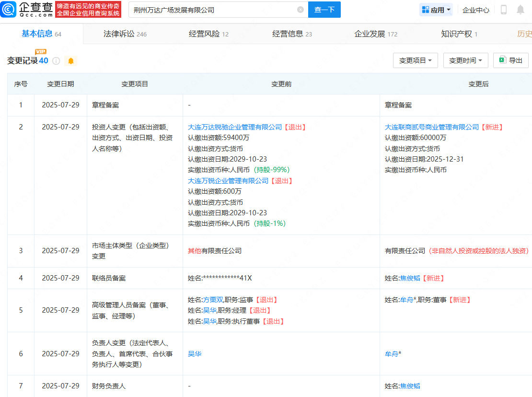
Task: Open 牟丹 link with 职务:董事
Action: [x=406, y=300]
